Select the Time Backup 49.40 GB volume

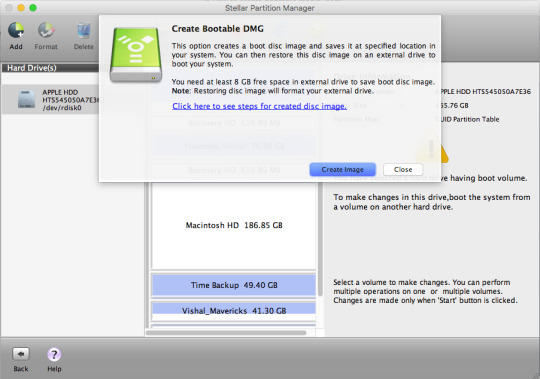pyautogui.click(x=234, y=285)
